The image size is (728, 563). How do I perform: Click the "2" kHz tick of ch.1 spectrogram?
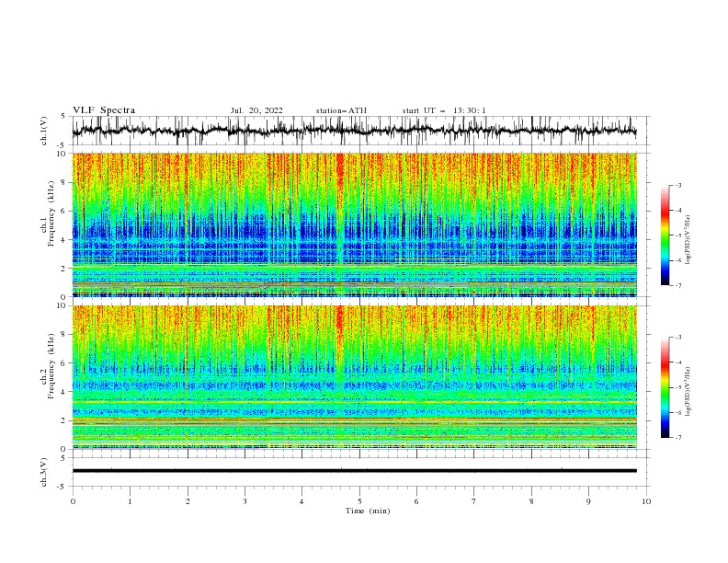pyautogui.click(x=64, y=268)
